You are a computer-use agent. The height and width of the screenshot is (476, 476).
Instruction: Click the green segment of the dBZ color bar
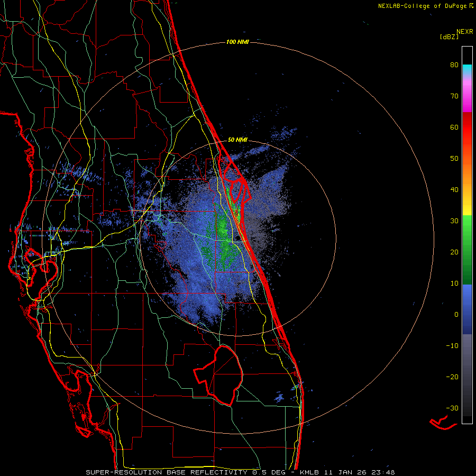[467, 250]
